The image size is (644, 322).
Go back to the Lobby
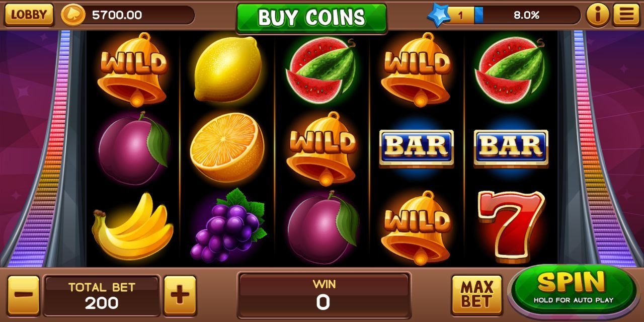click(29, 15)
